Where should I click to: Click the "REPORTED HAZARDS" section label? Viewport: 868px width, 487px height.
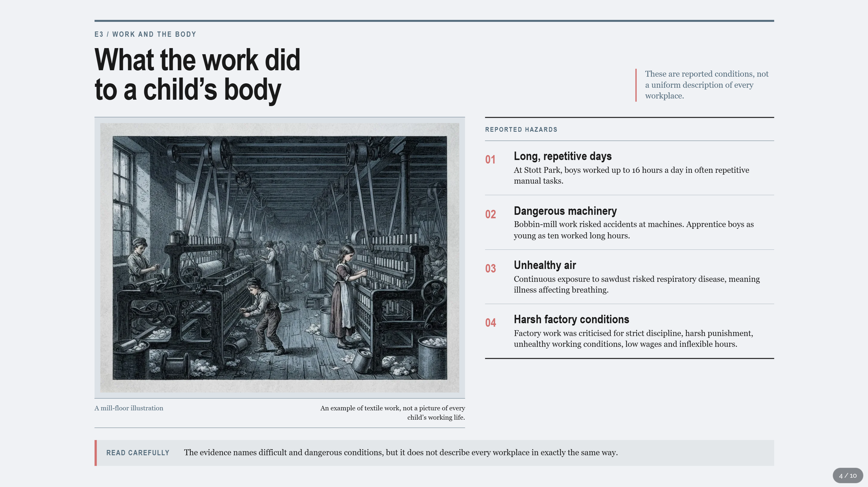point(521,129)
